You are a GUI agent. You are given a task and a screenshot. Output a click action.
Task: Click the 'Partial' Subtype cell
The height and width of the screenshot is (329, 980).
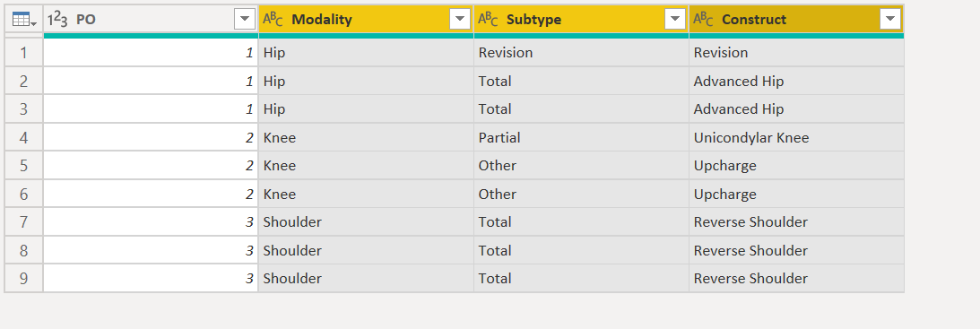[x=581, y=137]
